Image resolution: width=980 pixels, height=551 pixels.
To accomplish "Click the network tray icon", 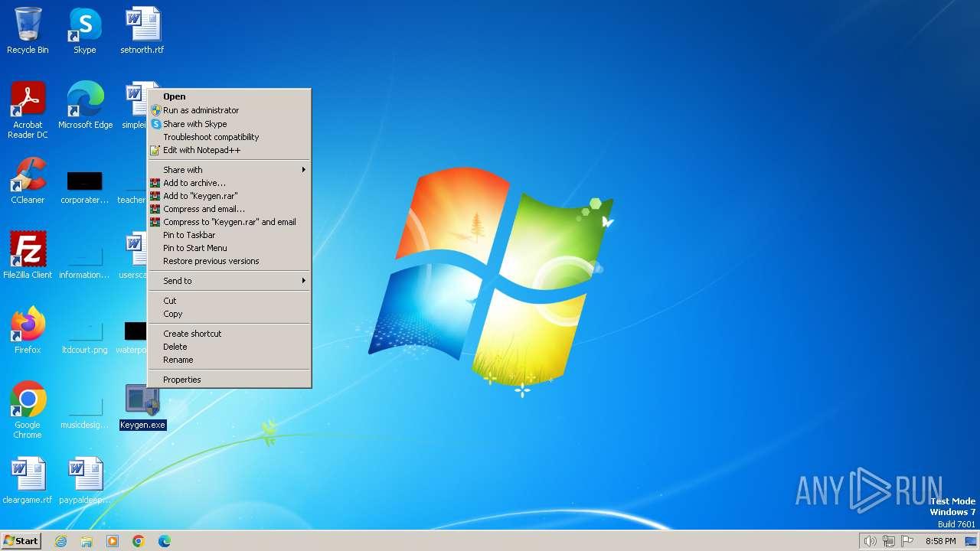I will pos(889,541).
